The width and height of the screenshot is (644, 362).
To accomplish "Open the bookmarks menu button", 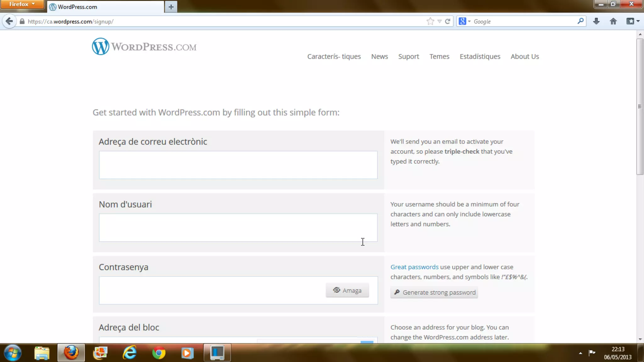I will (633, 21).
